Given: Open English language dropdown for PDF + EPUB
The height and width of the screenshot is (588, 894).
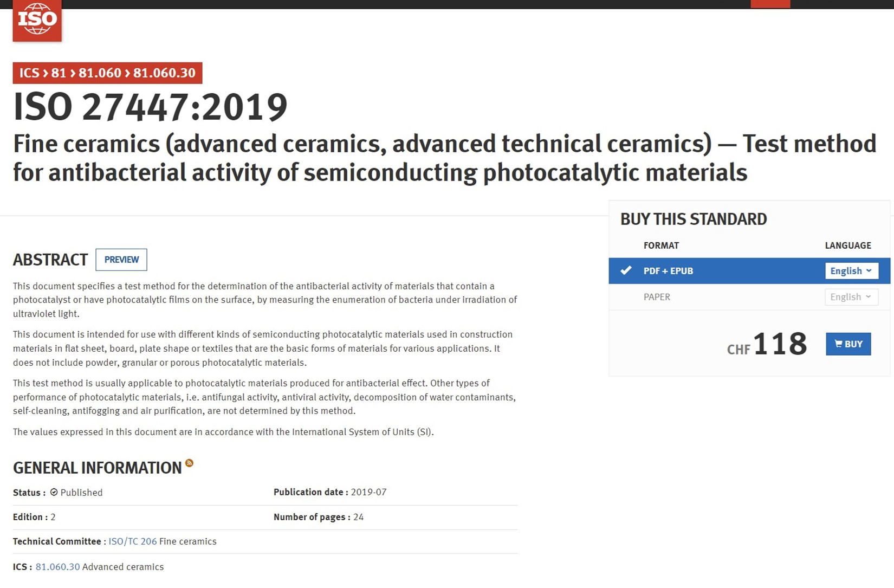Looking at the screenshot, I should tap(851, 271).
